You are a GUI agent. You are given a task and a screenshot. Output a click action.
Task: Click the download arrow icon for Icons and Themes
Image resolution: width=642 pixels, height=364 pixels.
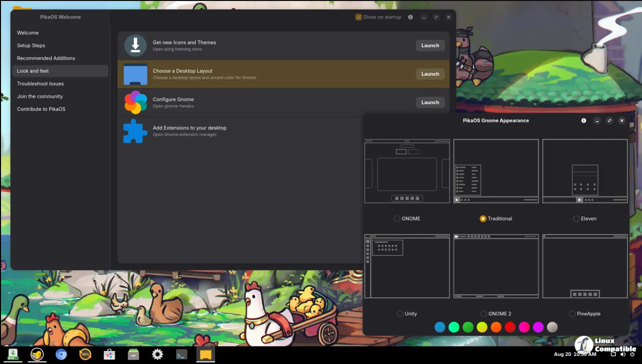[135, 46]
